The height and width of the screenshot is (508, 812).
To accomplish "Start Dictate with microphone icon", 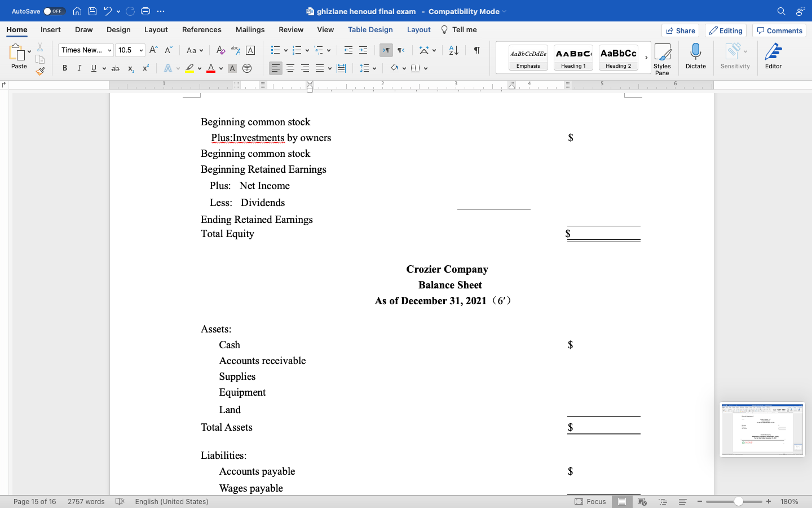I will tap(696, 56).
